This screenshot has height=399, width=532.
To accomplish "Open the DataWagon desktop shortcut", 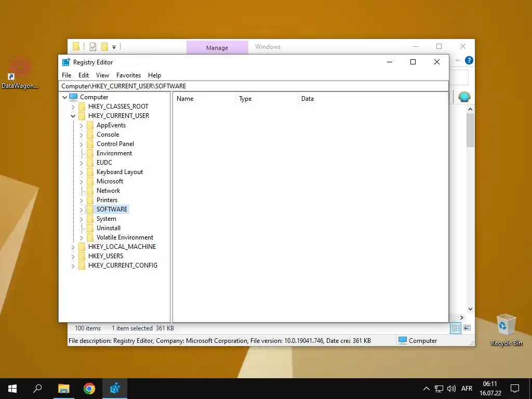I will [20, 73].
